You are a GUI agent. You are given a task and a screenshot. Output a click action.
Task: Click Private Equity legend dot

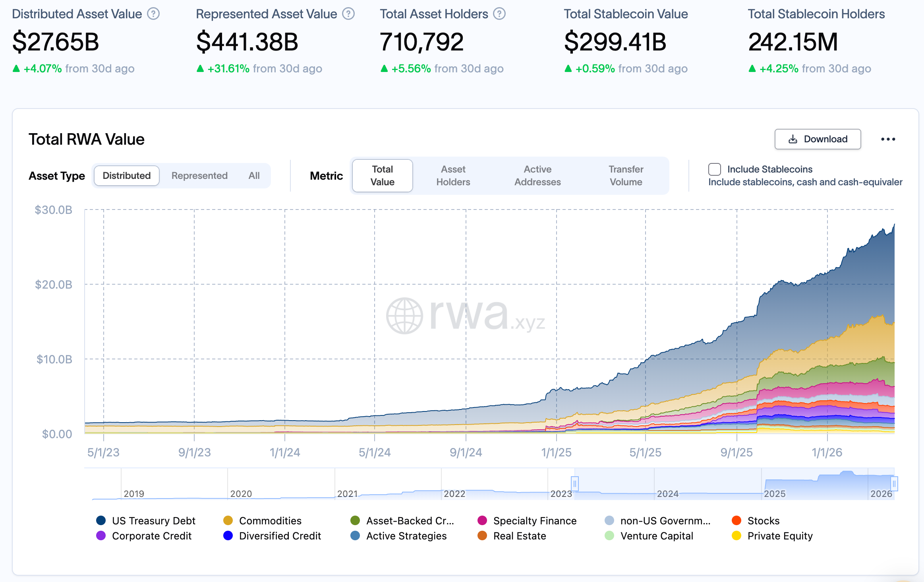click(736, 536)
